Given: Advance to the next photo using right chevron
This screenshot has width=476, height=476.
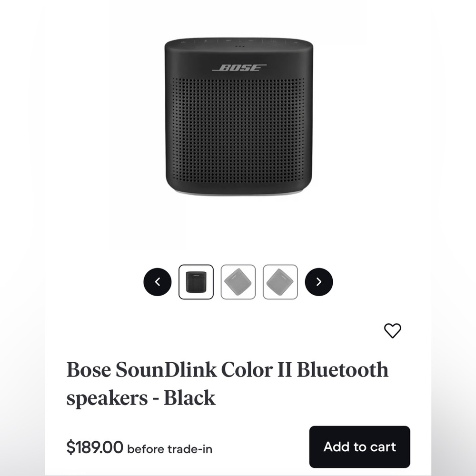Looking at the screenshot, I should coord(318,282).
